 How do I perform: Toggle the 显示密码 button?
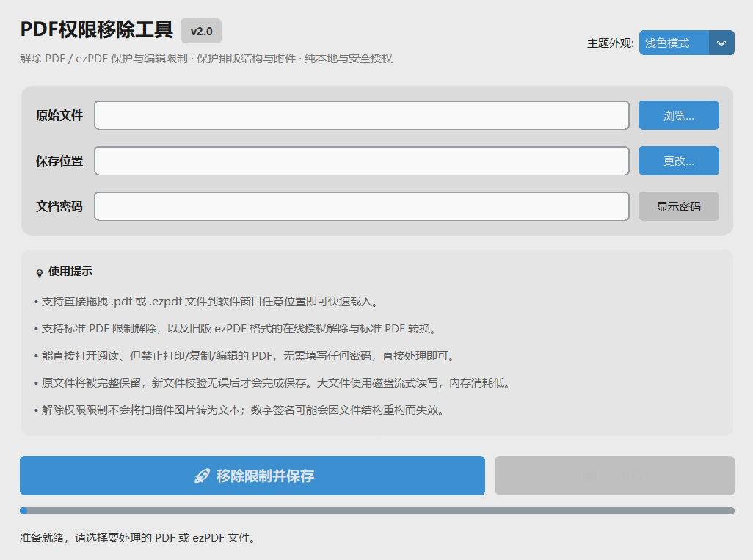[679, 206]
